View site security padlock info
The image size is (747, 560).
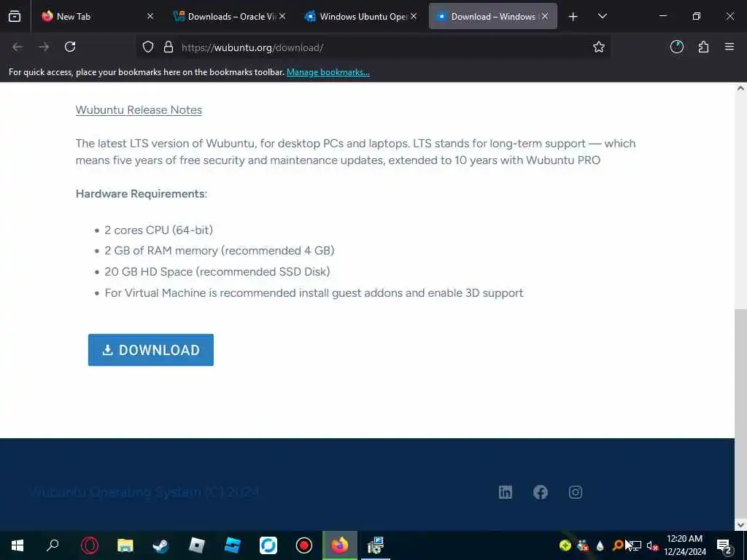click(169, 47)
